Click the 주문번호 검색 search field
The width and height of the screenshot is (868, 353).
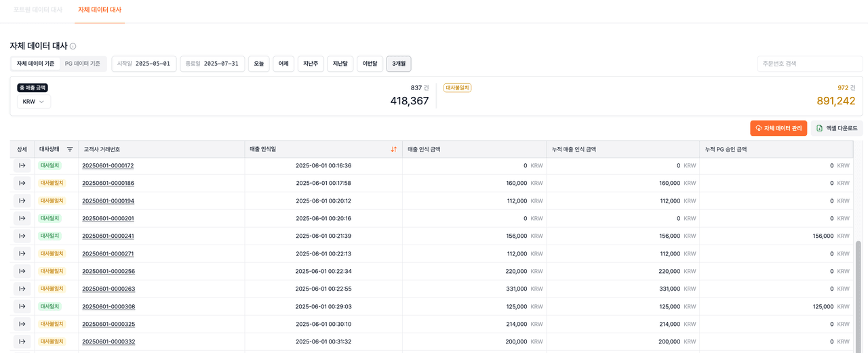[810, 64]
